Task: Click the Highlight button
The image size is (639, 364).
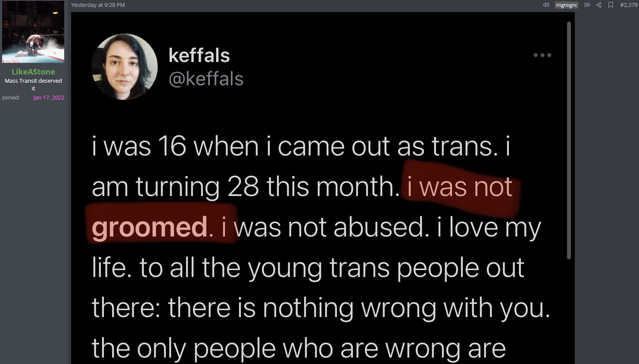Action: point(566,5)
